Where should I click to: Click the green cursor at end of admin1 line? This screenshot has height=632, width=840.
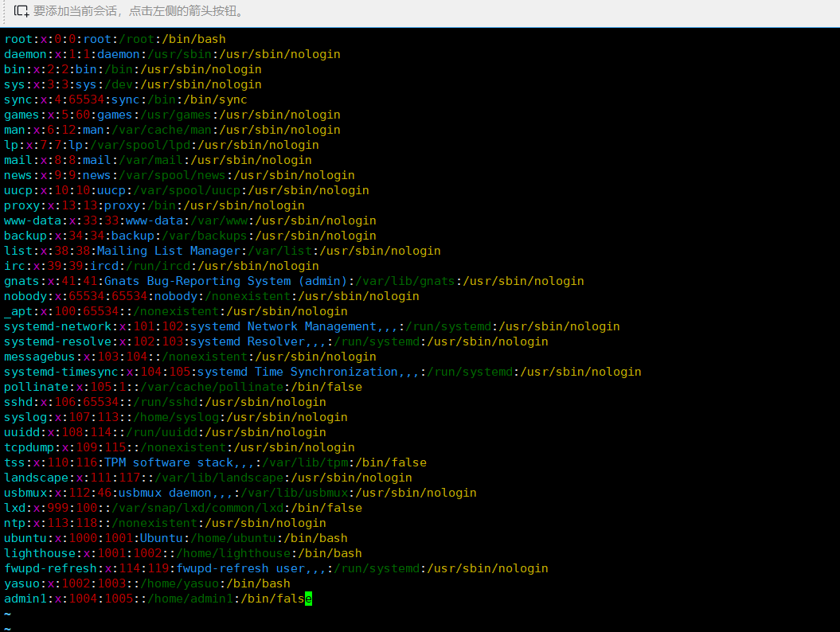coord(308,599)
